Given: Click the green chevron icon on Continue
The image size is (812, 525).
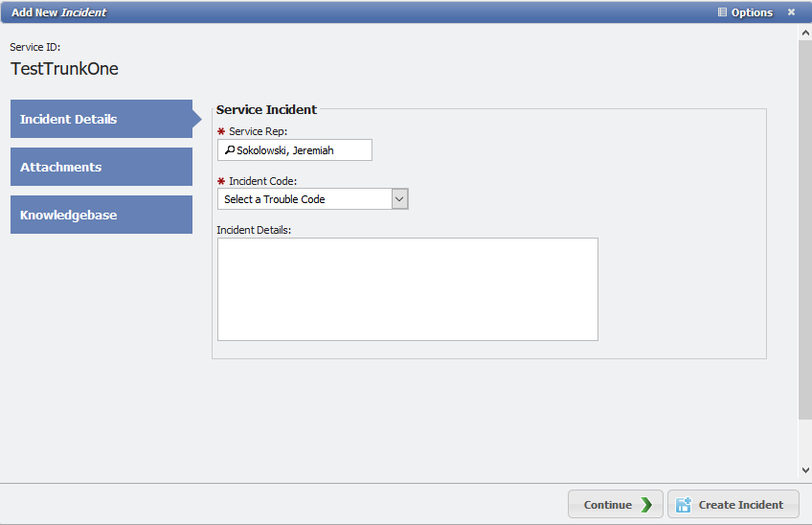Looking at the screenshot, I should click(x=647, y=505).
